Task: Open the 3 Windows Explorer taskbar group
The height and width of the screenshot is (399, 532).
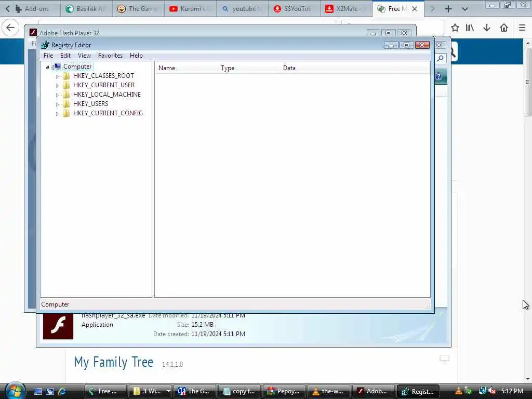Action: coord(150,391)
